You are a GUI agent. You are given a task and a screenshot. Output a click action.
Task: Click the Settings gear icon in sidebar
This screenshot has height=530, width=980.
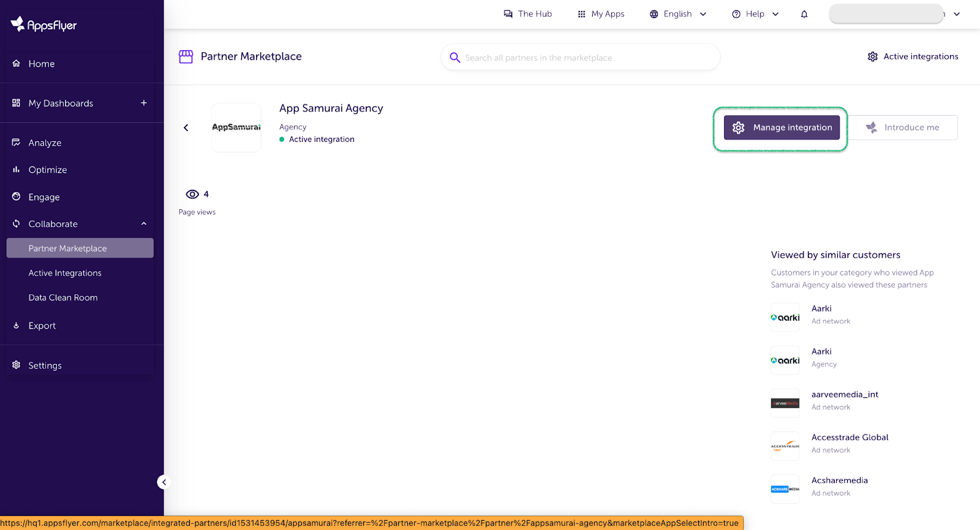pos(17,365)
